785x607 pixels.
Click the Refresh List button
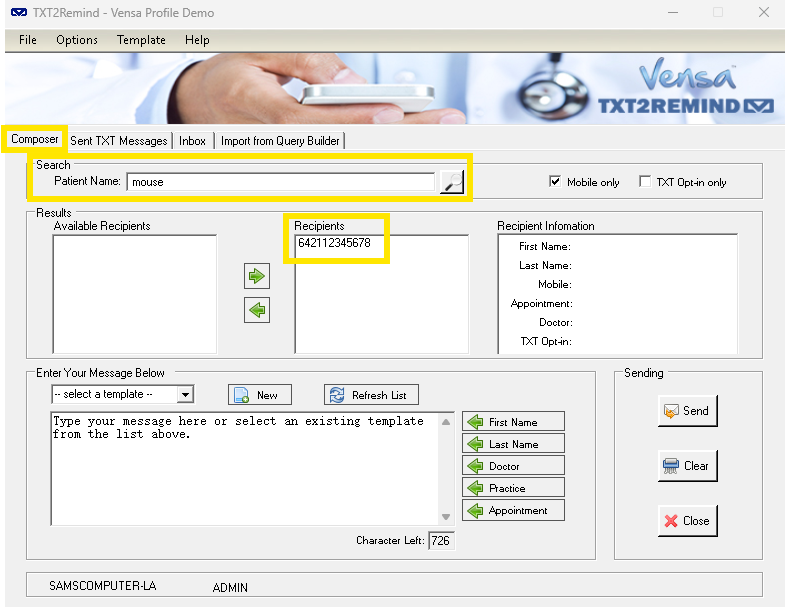[371, 395]
